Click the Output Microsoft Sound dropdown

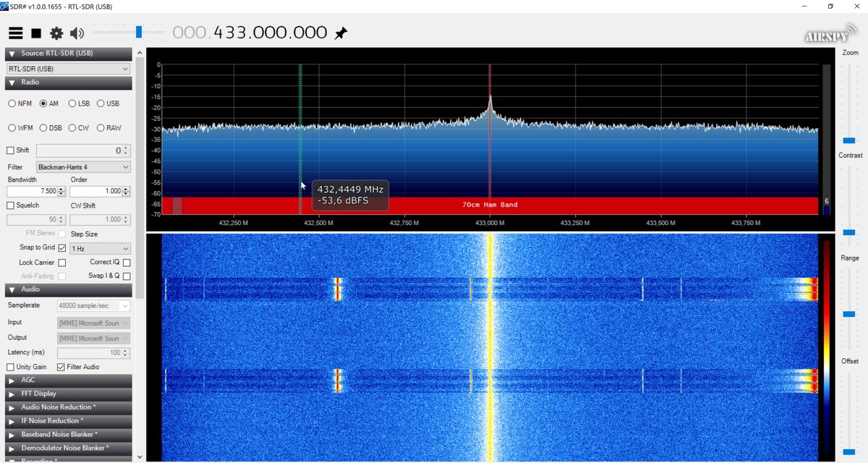coord(93,338)
